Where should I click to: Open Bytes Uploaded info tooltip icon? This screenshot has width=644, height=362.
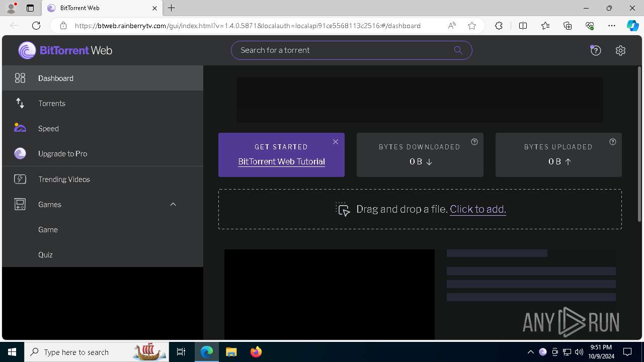(612, 142)
